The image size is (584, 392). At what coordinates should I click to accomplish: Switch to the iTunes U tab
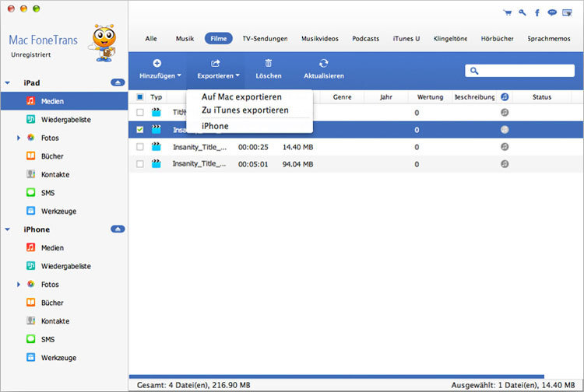tap(406, 38)
